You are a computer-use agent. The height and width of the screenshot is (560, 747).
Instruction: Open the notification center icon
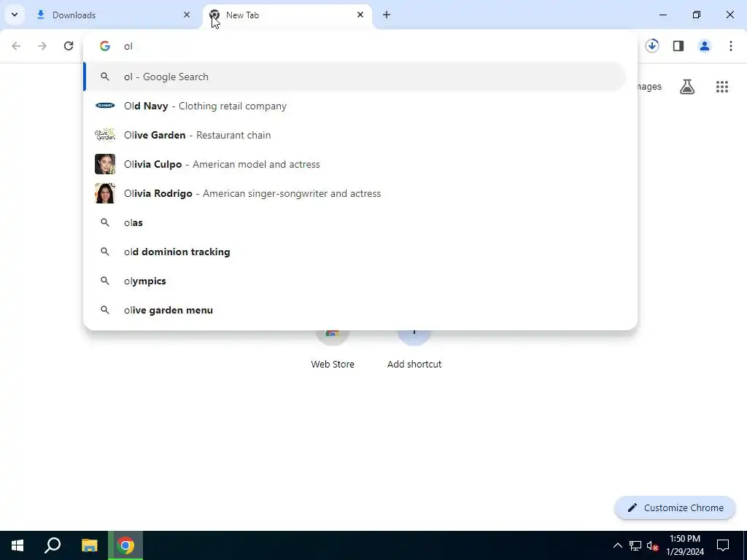point(723,545)
